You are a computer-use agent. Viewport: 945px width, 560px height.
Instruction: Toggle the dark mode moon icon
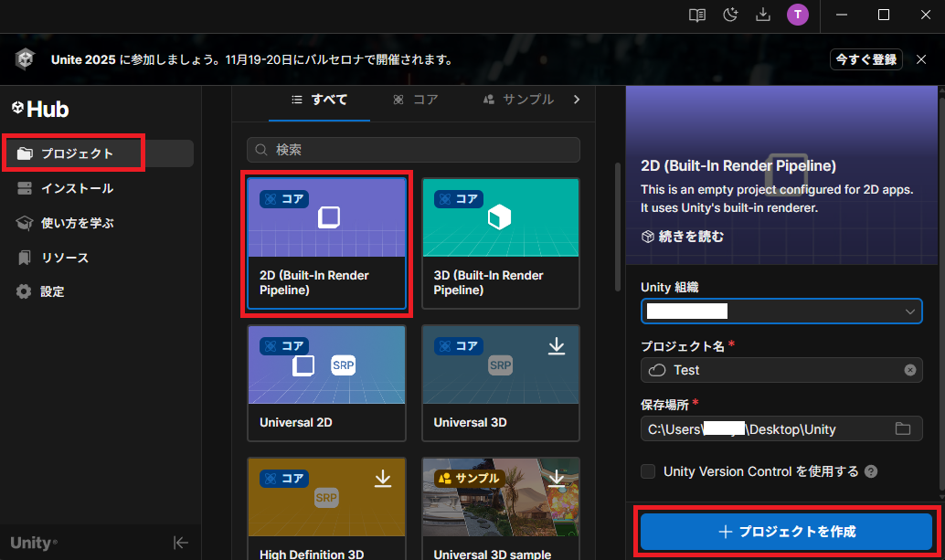coord(730,15)
